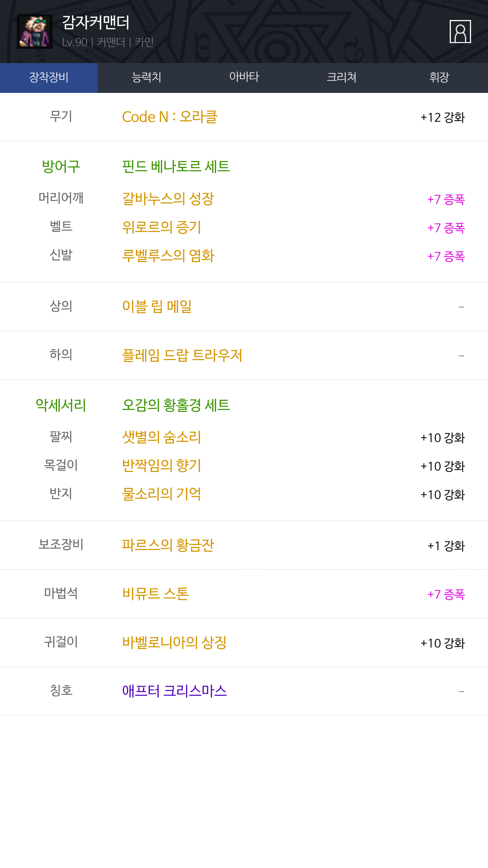
Task: Click the 비뮤트 스톤 magic stone item
Action: pos(156,594)
